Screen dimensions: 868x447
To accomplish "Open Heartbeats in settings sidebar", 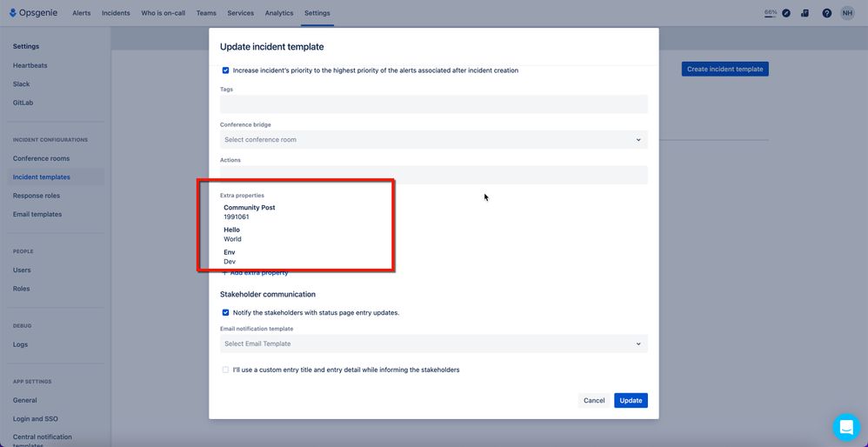I will pyautogui.click(x=30, y=65).
